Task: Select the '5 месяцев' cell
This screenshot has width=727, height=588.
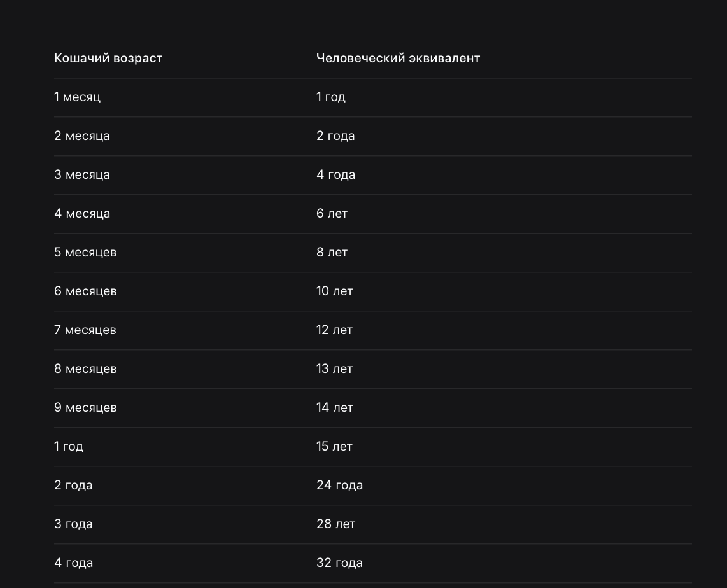Action: point(85,253)
